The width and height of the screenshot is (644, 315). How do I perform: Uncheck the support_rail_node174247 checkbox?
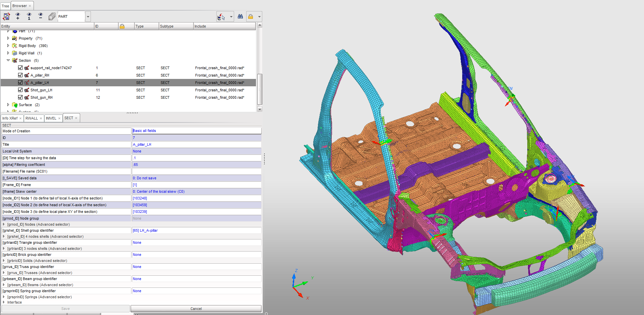[x=20, y=67]
